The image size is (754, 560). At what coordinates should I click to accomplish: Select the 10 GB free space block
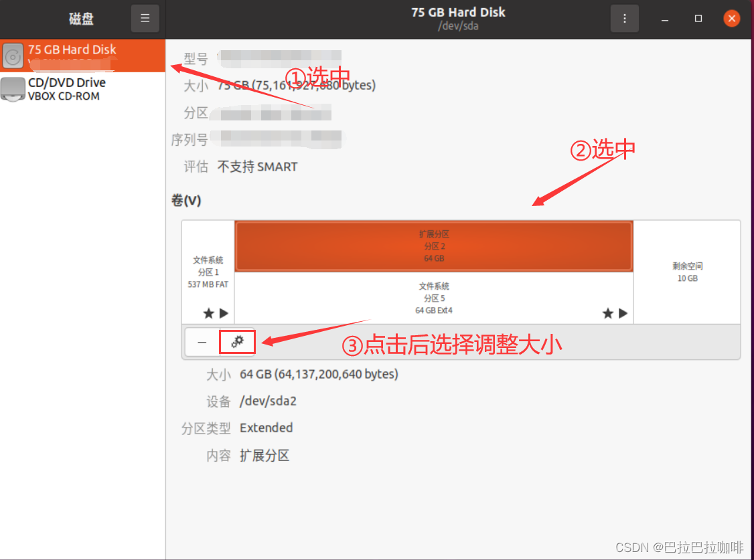(687, 272)
